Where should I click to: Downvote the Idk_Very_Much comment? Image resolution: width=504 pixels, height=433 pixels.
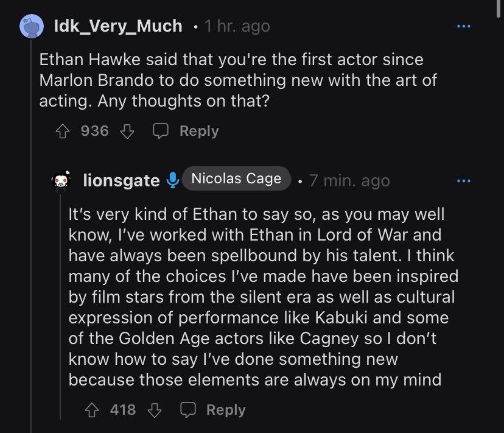[x=127, y=132]
